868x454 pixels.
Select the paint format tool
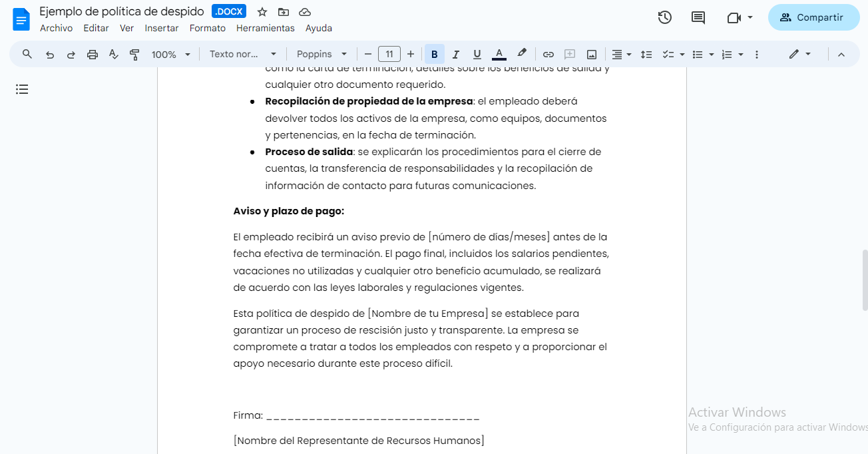[134, 54]
